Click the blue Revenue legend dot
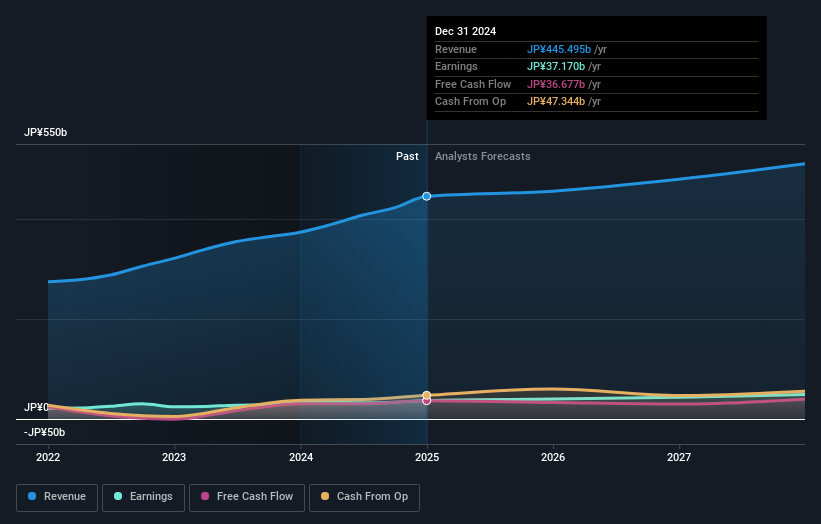This screenshot has width=821, height=524. (32, 496)
